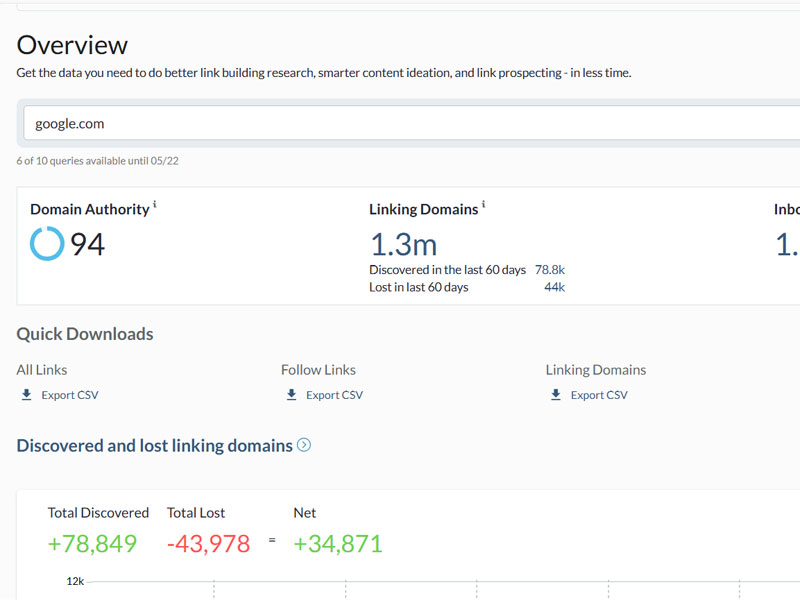Screen dimensions: 800x600
Task: Open Discovered and lost linking domains section
Action: coord(154,446)
